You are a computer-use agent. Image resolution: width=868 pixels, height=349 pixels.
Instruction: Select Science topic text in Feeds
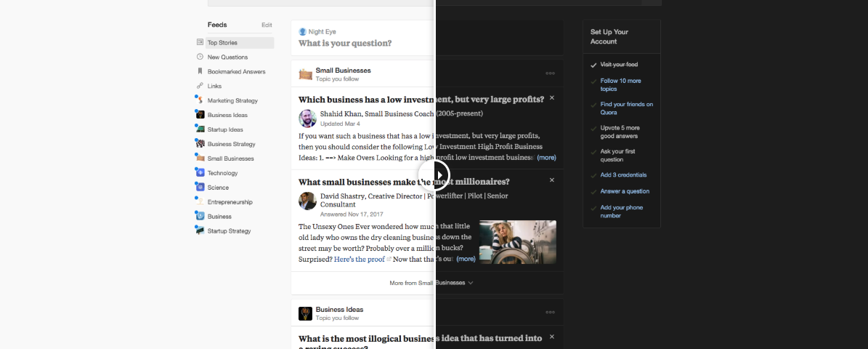[x=219, y=188]
